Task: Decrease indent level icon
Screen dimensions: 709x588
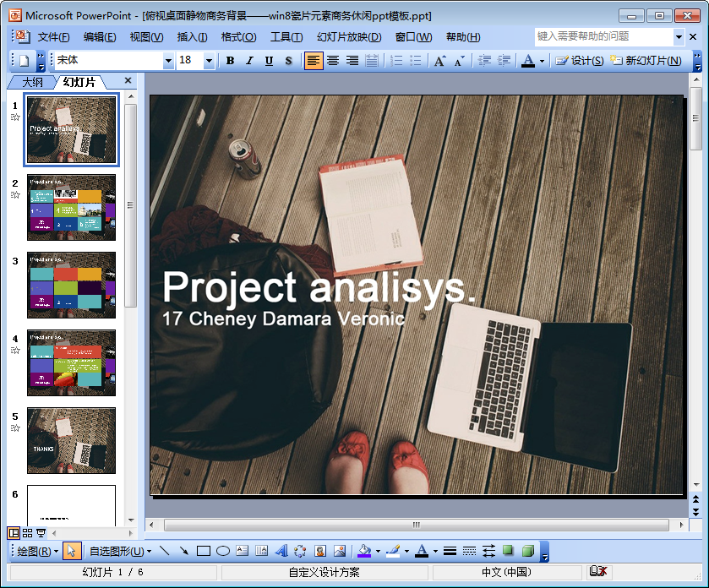Action: 484,61
